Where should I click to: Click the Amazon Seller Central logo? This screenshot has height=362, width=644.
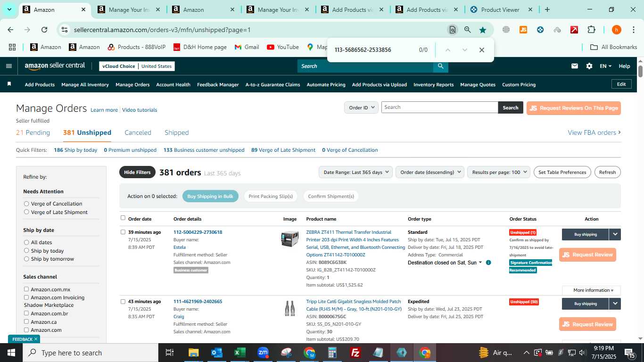(55, 66)
